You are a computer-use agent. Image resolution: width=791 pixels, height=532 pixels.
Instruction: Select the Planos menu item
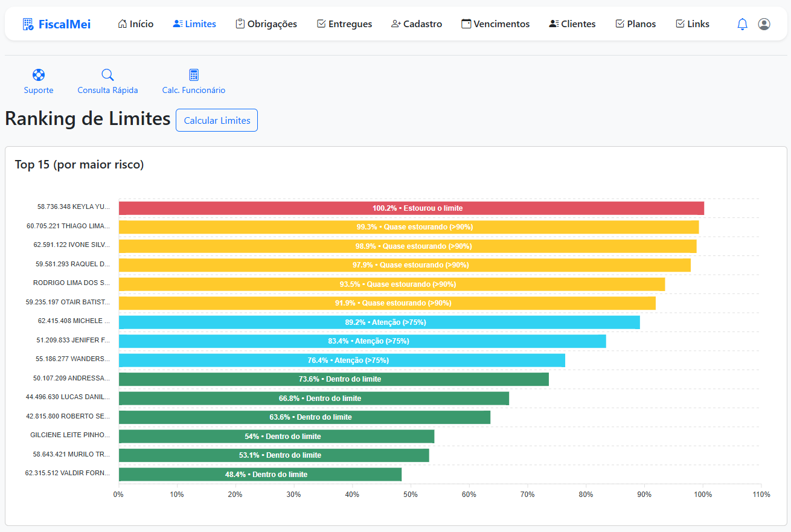click(x=635, y=24)
